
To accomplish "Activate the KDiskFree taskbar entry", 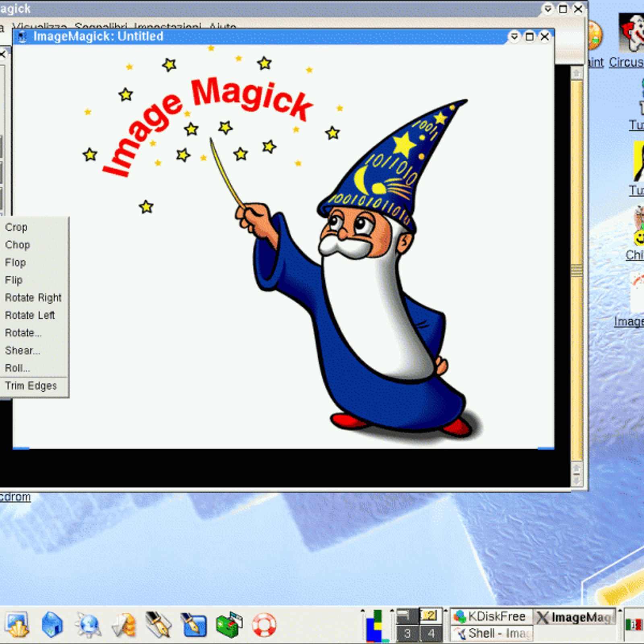I will click(x=491, y=617).
